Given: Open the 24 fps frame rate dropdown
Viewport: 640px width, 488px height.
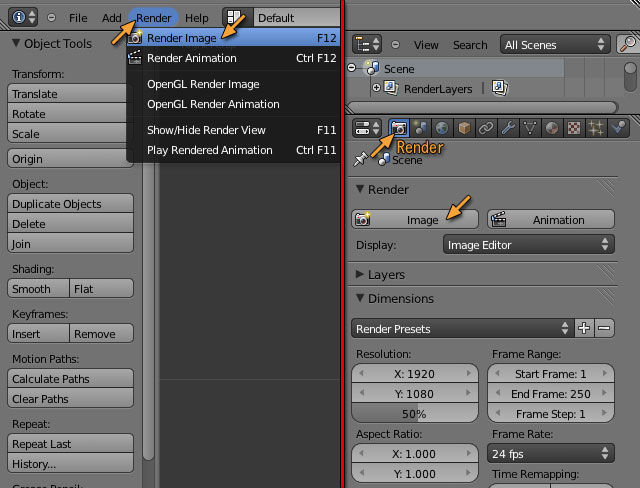Looking at the screenshot, I should (x=550, y=452).
